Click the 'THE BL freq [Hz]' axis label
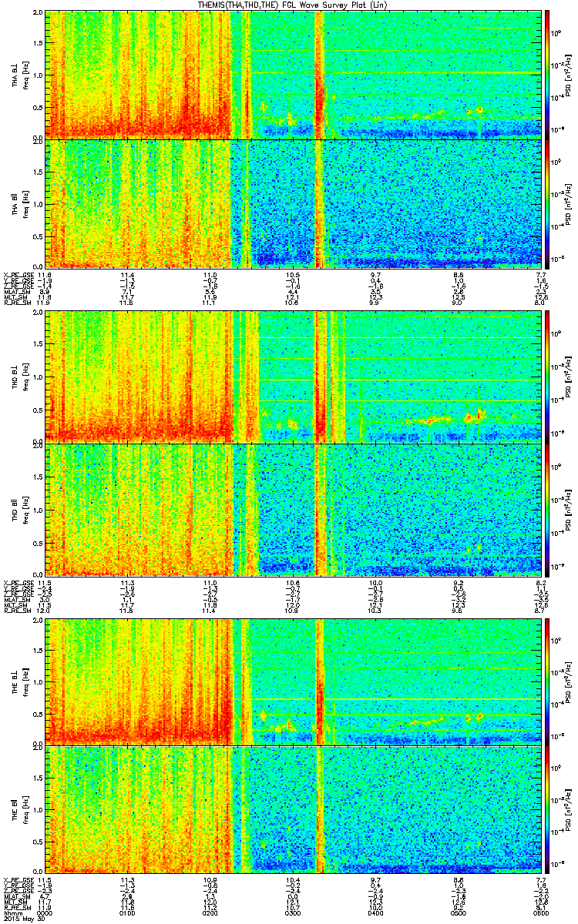Viewport: 578px width, 924px height. click(x=20, y=681)
